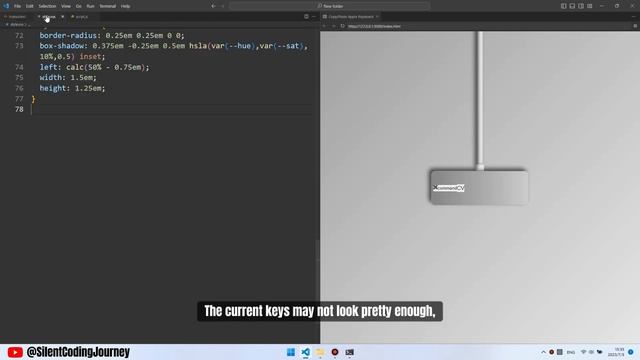This screenshot has height=360, width=640.
Task: Click the border-radius property on line 72
Action: click(68, 36)
